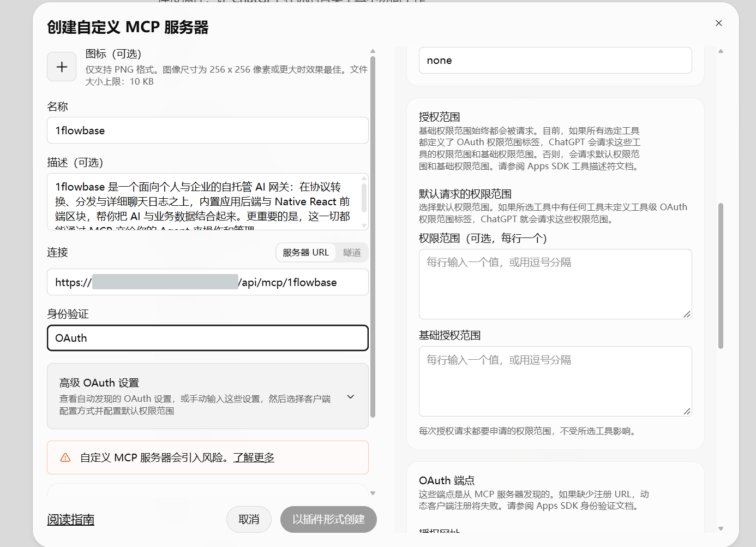Viewport: 756px width, 547px height.
Task: Click the 名称 field containing 1flowbase
Action: pyautogui.click(x=208, y=130)
